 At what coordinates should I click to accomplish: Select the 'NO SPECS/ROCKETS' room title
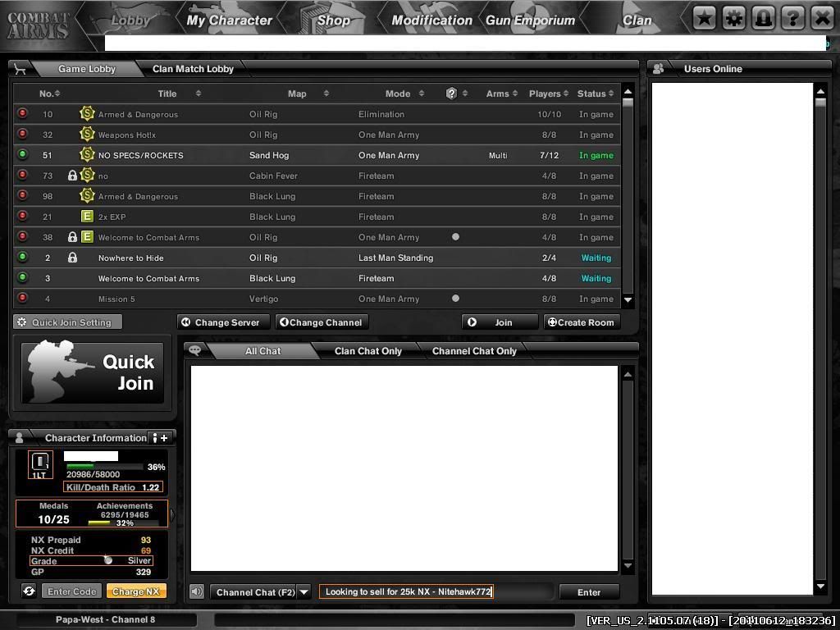(141, 155)
